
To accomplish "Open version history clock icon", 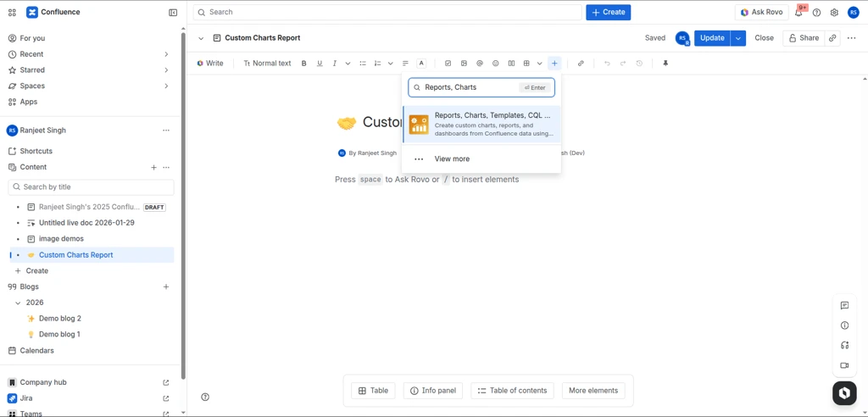I will coord(639,63).
